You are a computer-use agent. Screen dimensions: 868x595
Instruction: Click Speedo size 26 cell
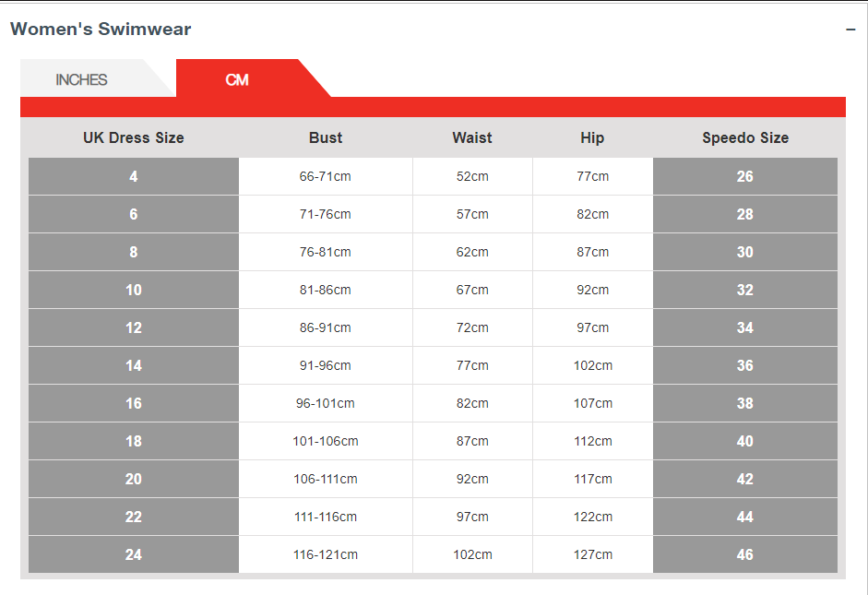pos(745,176)
